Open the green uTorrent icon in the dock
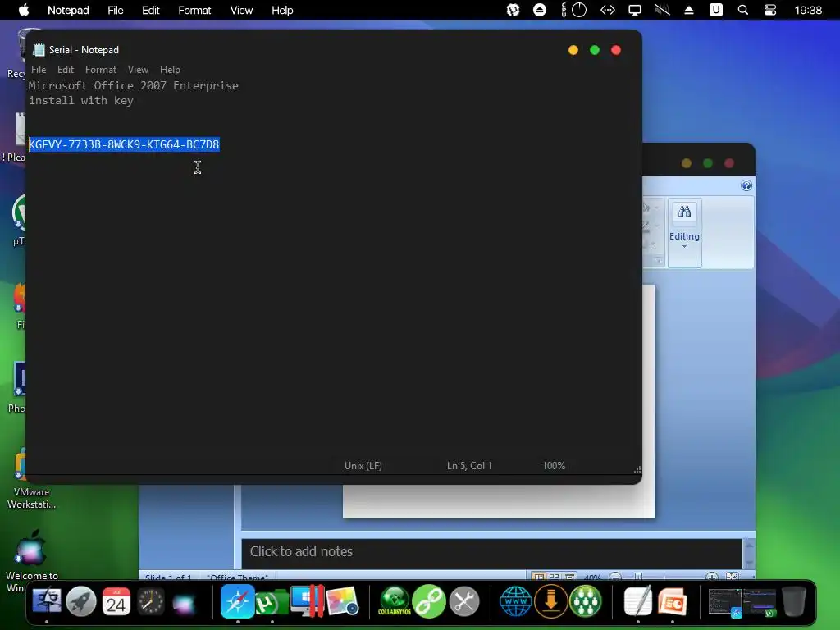Image resolution: width=840 pixels, height=630 pixels. tap(272, 603)
